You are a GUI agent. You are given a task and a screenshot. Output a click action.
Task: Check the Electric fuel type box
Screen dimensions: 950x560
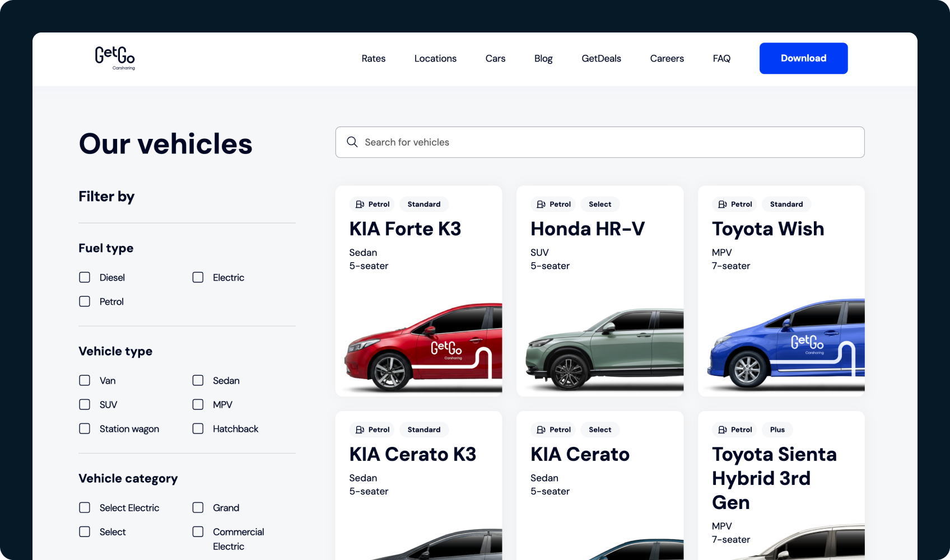198,277
